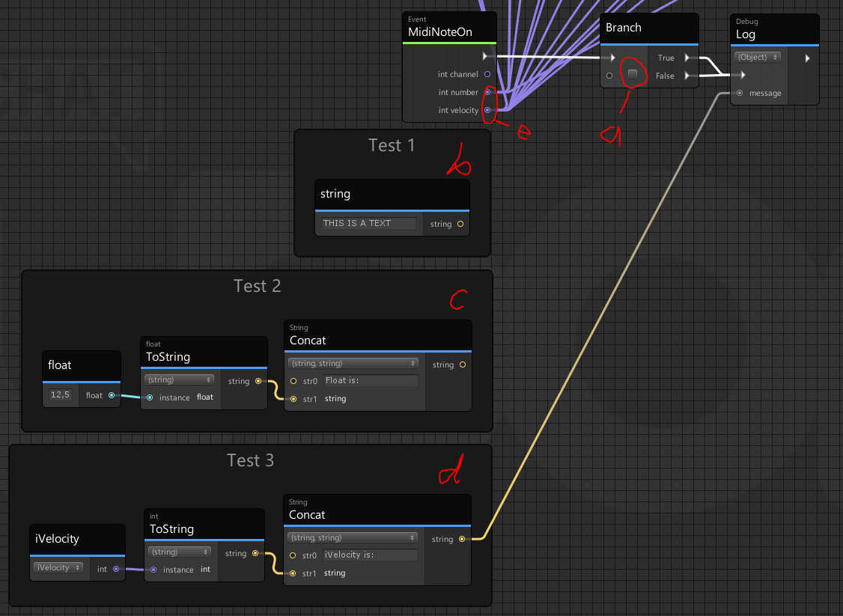Click the Log node flow output arrow
Viewport: 843px width, 616px height.
807,58
